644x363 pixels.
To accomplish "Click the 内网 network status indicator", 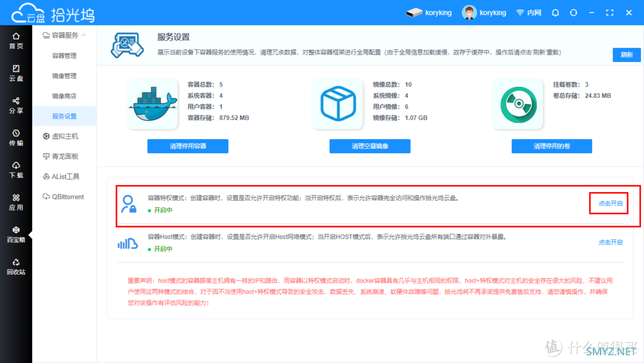I will coord(528,13).
